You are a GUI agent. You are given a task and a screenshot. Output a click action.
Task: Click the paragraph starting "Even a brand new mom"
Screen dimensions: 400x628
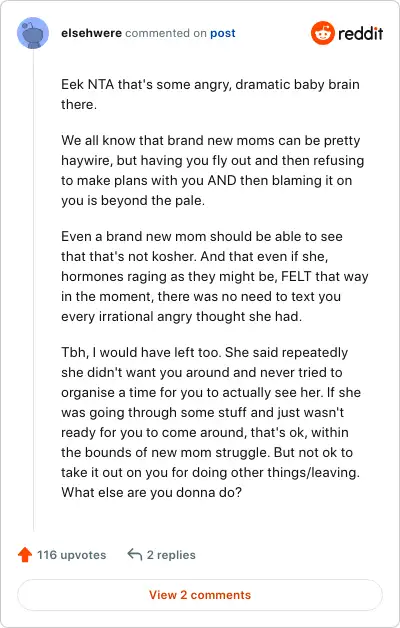click(215, 276)
